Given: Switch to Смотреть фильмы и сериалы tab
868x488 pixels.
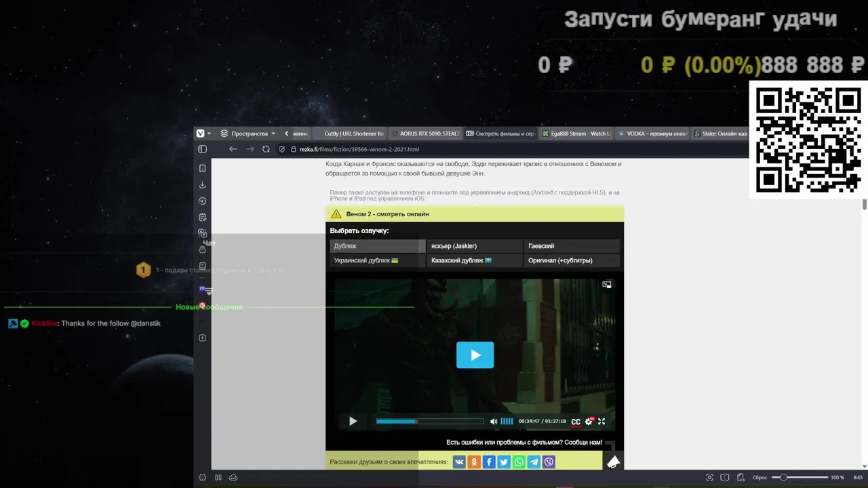Looking at the screenshot, I should coord(500,134).
